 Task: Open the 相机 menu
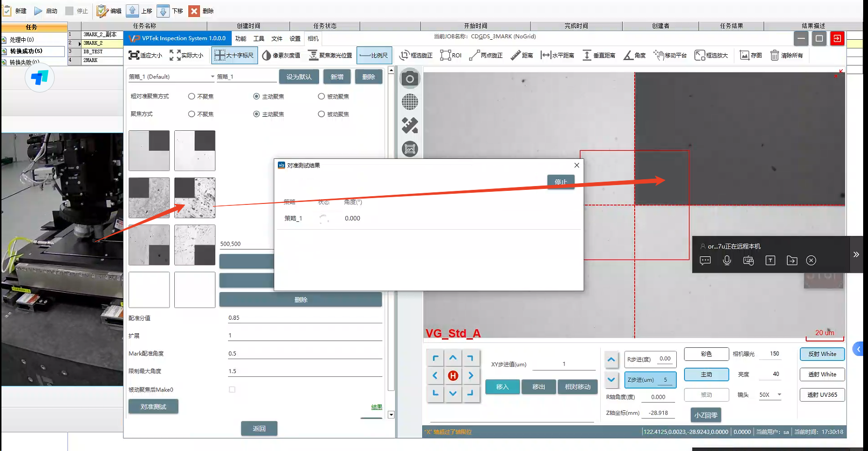click(x=313, y=39)
